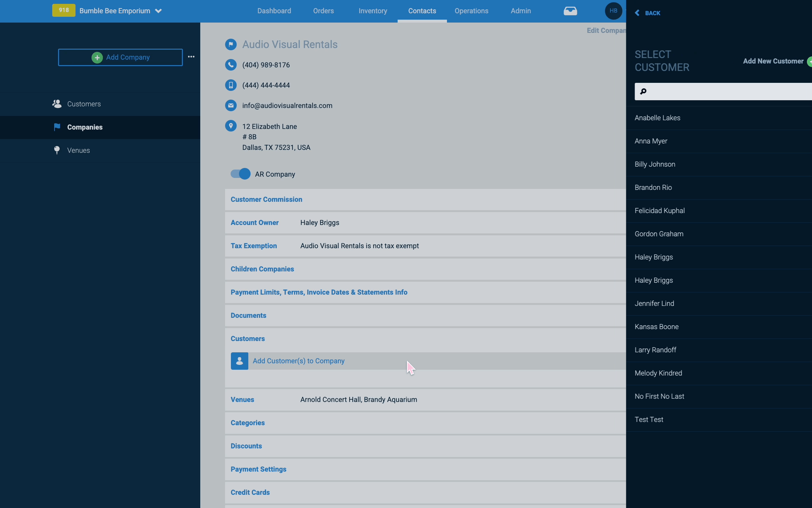Click the company flag icon beside Audio Visual Rentals
812x508 pixels.
pos(231,44)
